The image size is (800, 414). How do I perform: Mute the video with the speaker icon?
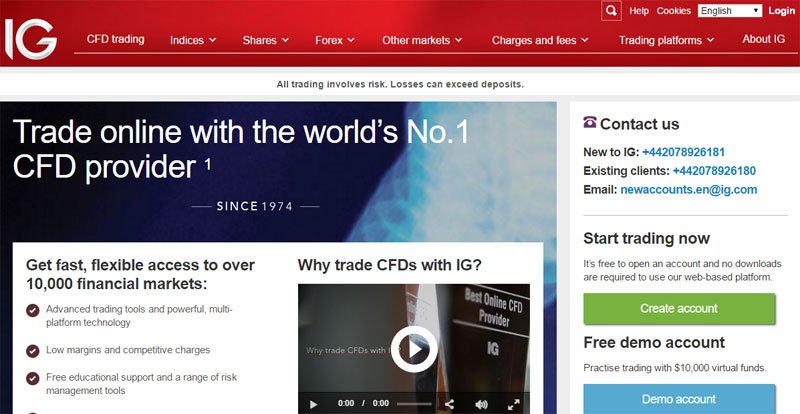point(481,404)
